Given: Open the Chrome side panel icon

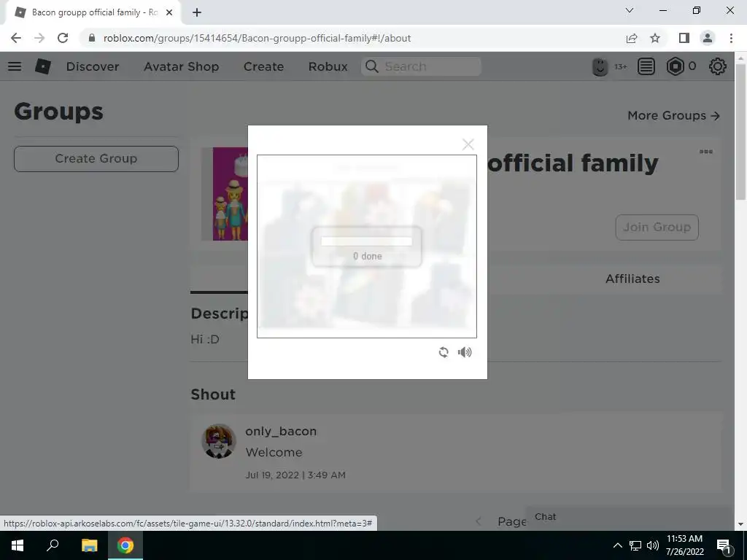Looking at the screenshot, I should click(684, 38).
